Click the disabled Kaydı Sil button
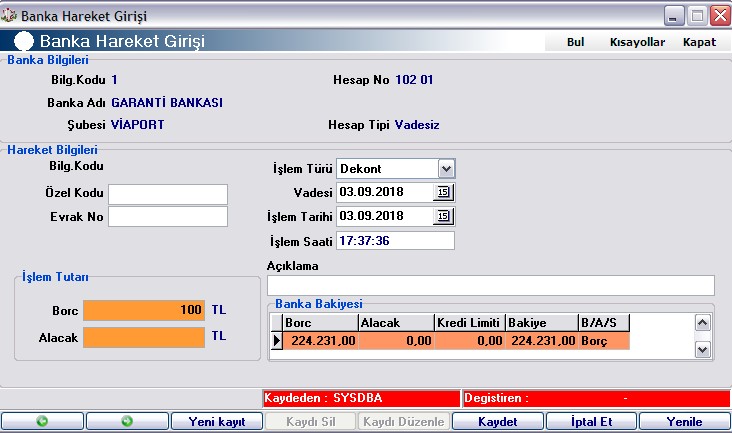 pos(310,421)
